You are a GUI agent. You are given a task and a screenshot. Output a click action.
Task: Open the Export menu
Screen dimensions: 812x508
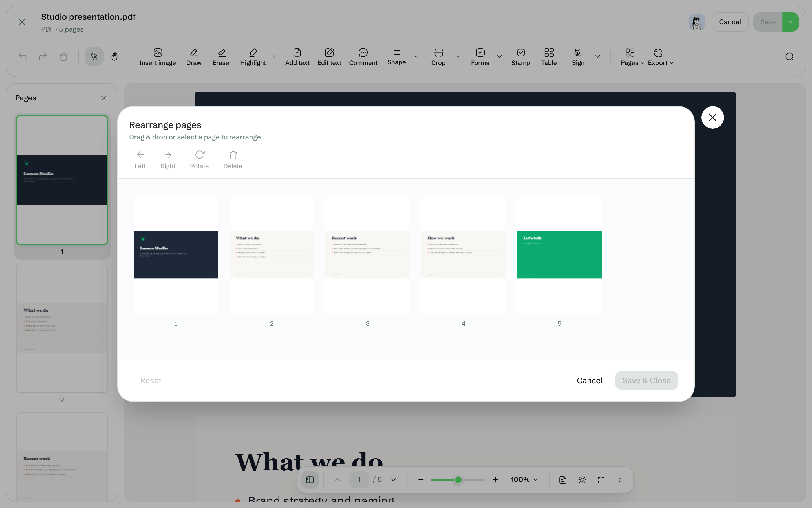(x=660, y=57)
